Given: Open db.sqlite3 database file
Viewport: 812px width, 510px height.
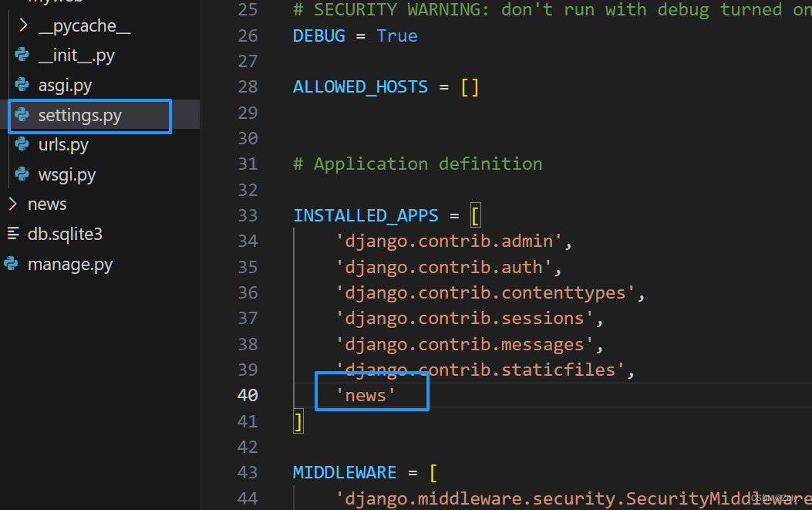Looking at the screenshot, I should pos(65,235).
